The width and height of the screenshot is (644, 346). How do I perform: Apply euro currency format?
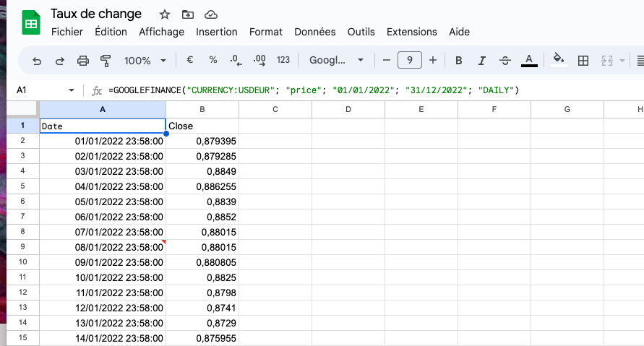pos(190,60)
